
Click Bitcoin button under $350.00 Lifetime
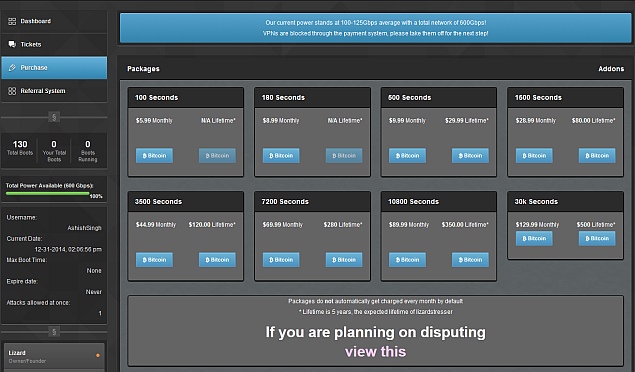coord(470,259)
